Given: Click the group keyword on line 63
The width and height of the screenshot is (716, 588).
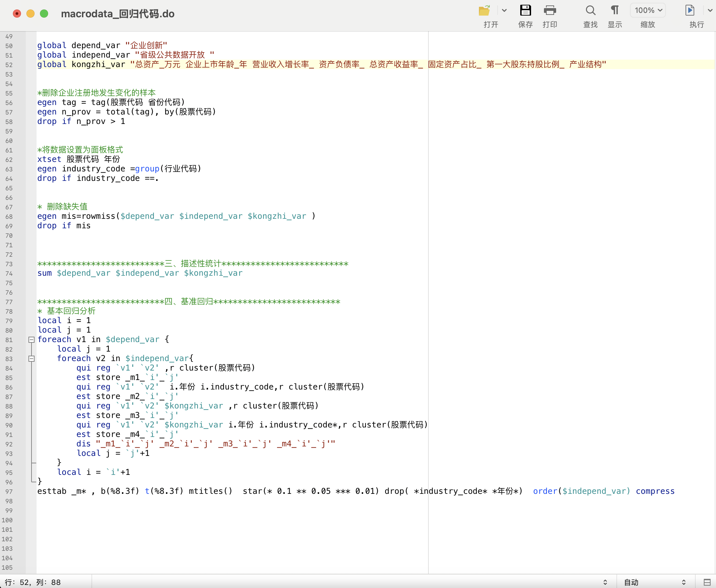Looking at the screenshot, I should click(x=147, y=169).
